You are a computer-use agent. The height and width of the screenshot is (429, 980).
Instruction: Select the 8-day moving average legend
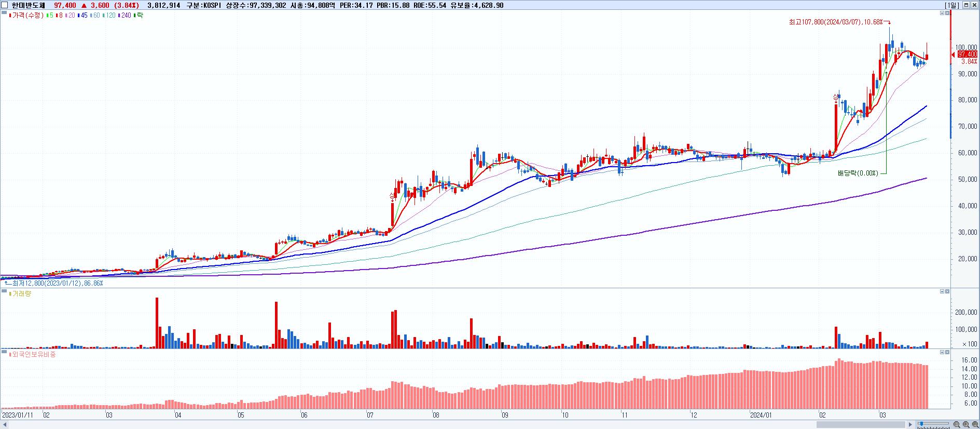click(59, 16)
